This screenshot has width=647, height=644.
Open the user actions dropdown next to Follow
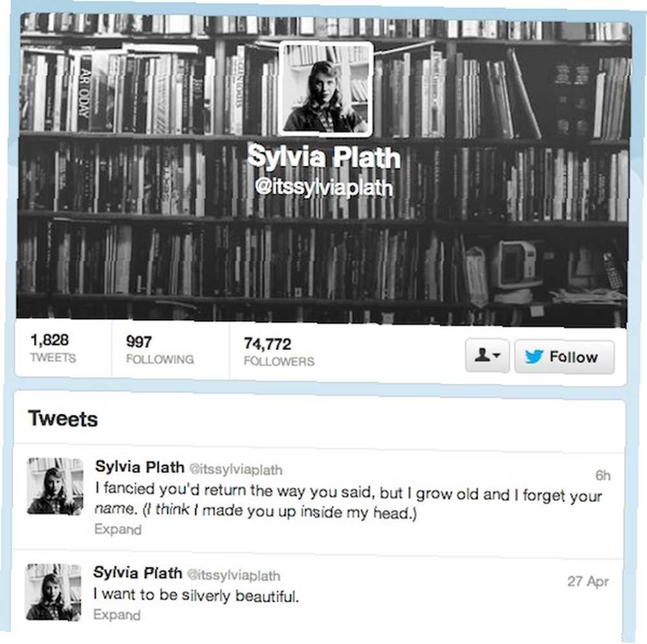coord(487,355)
